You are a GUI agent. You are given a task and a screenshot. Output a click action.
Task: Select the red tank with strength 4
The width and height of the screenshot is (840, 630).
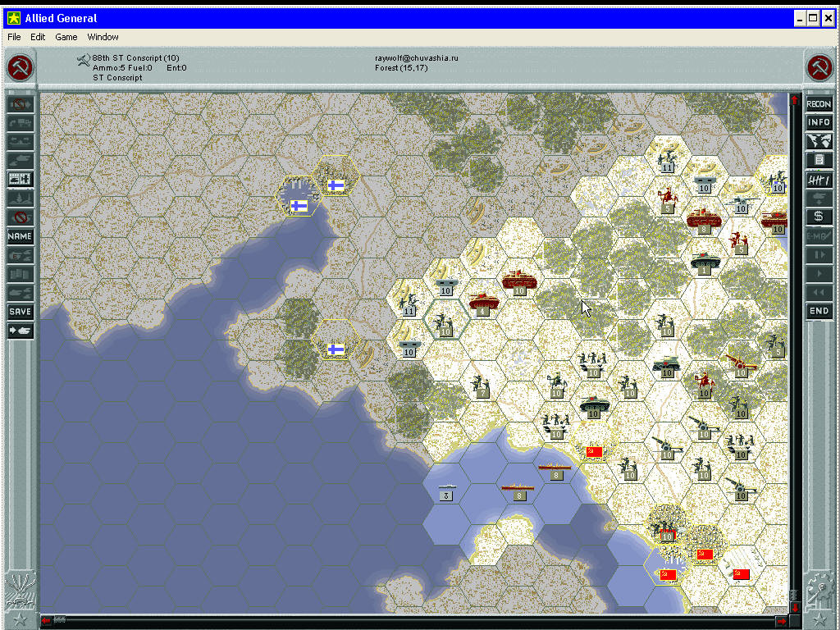[483, 304]
